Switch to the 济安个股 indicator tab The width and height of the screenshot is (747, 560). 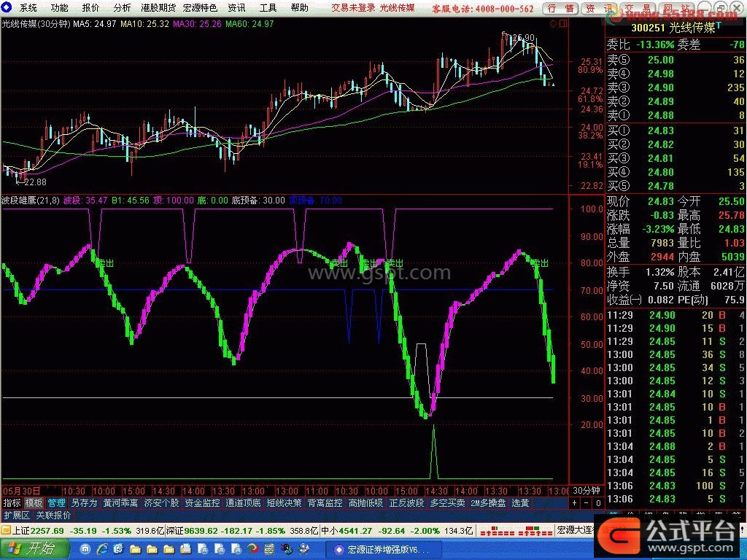coord(161,503)
